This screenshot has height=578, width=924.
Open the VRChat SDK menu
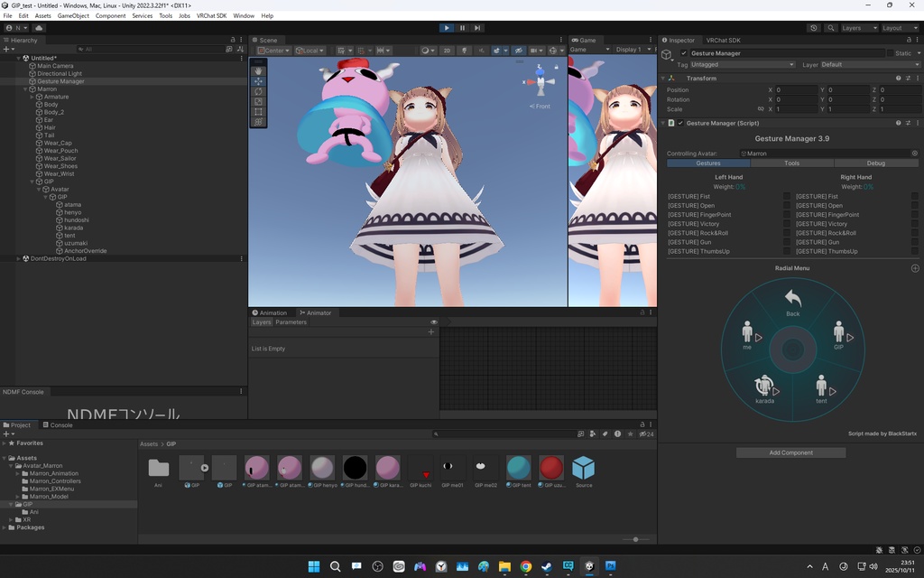pyautogui.click(x=211, y=15)
